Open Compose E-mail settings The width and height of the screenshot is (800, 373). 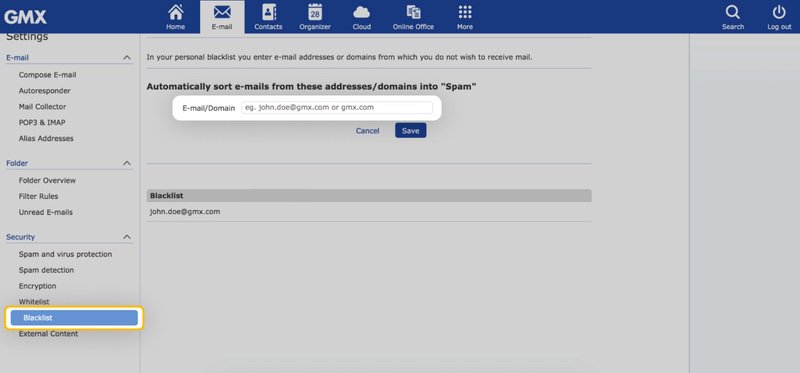click(47, 75)
